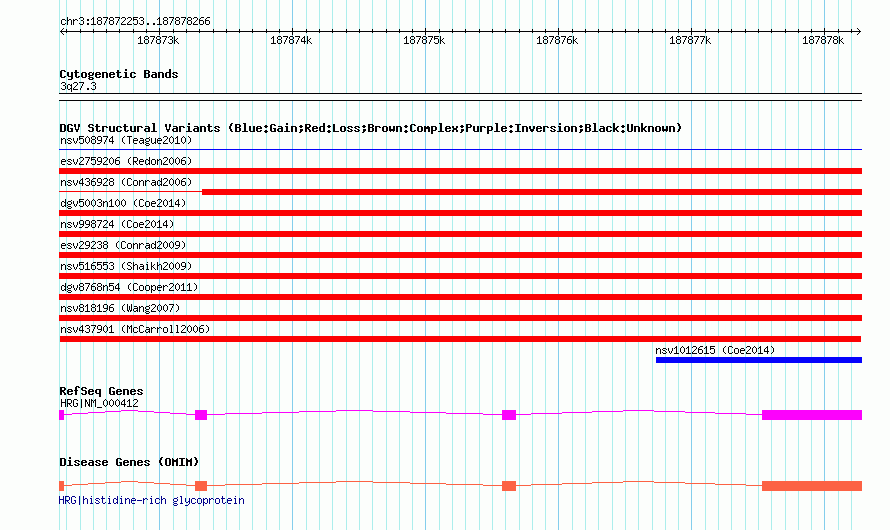890x530 pixels.
Task: Click the large orange OMIM HRG exon
Action: point(812,486)
